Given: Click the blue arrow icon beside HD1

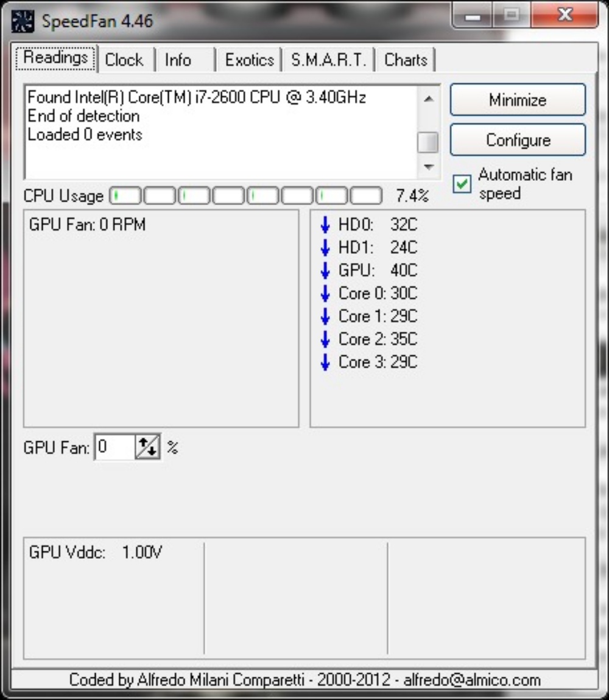Looking at the screenshot, I should [x=325, y=248].
